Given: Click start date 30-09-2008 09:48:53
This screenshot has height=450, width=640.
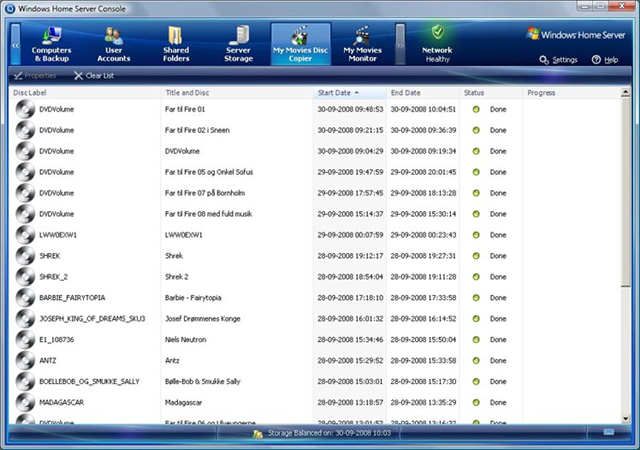Looking at the screenshot, I should 350,109.
